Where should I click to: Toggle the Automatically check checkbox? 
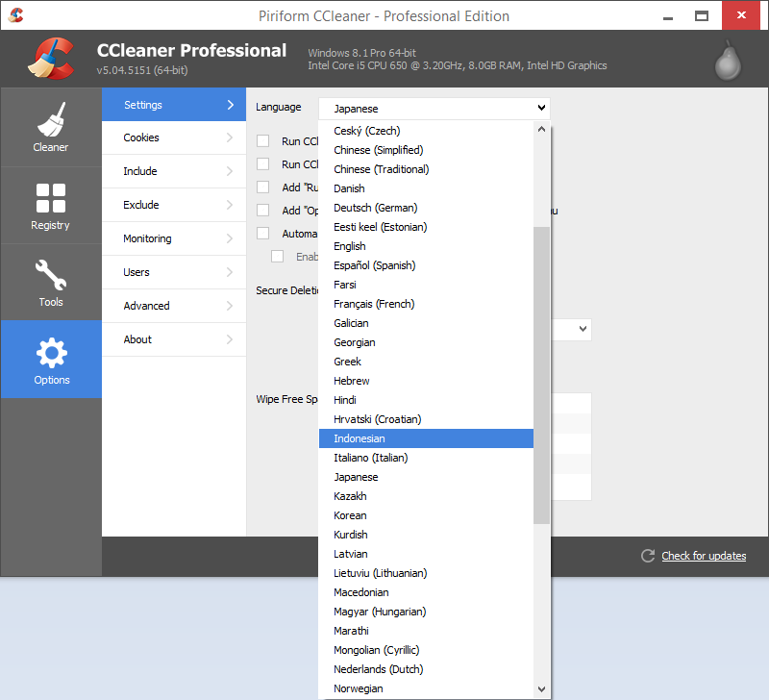[262, 233]
